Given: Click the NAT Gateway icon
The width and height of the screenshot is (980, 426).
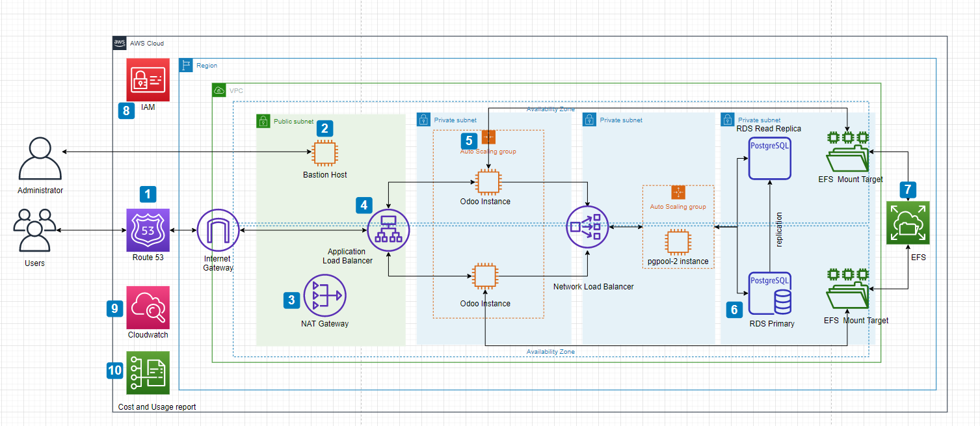Looking at the screenshot, I should pos(324,296).
